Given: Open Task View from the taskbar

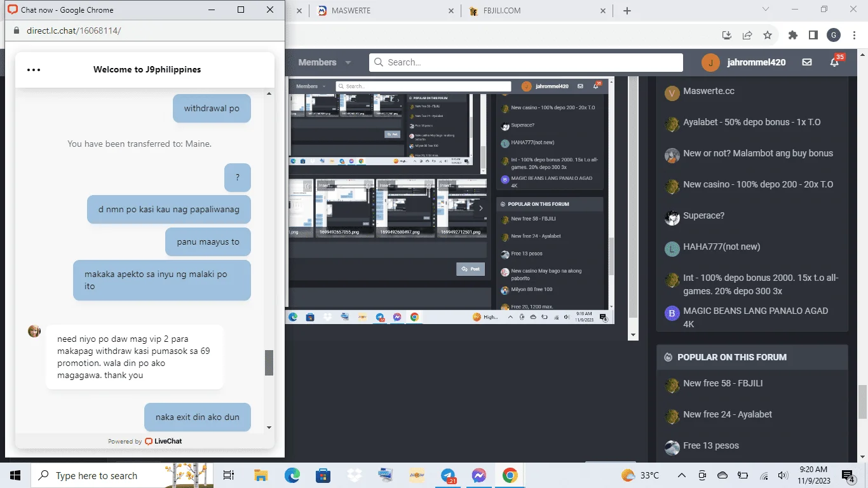Looking at the screenshot, I should tap(229, 475).
